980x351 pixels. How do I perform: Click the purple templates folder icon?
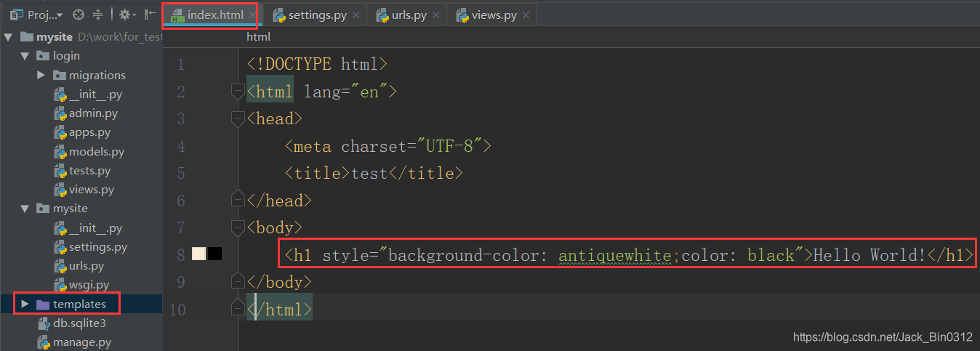point(43,304)
